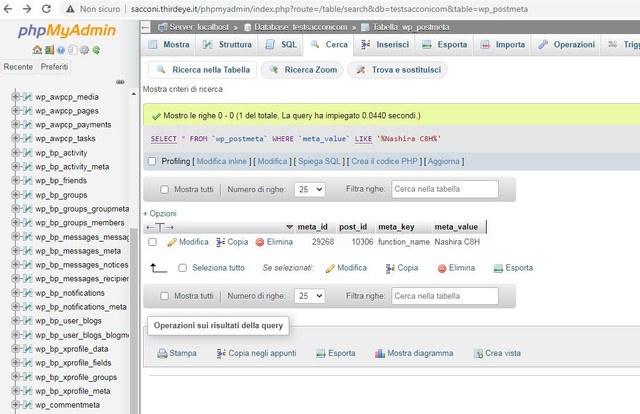Screen dimensions: 640x414
Task: Click the Preferiti navigation button
Action: pyautogui.click(x=54, y=67)
